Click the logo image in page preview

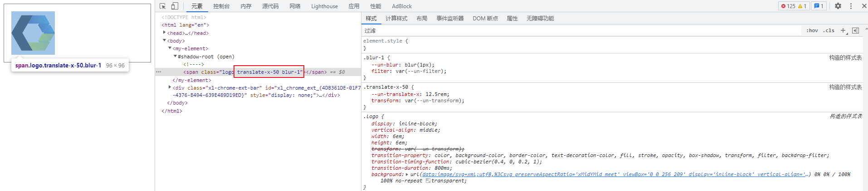pos(33,33)
